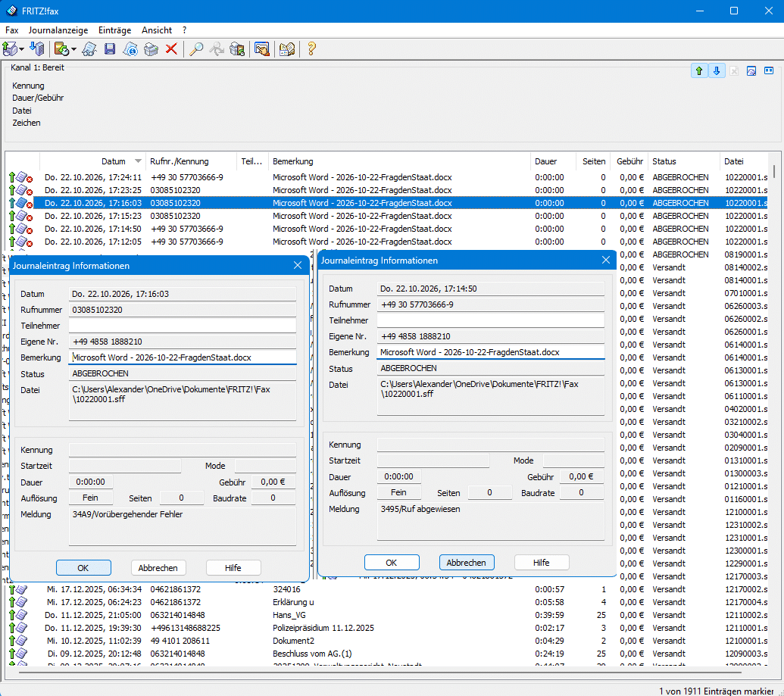Click the open book phonebook icon
Image resolution: width=784 pixels, height=696 pixels.
[x=287, y=49]
